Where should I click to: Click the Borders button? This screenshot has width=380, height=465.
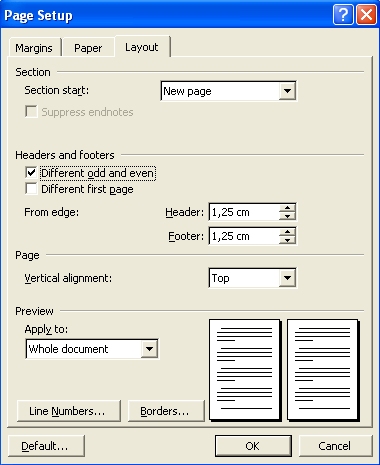[x=166, y=411]
